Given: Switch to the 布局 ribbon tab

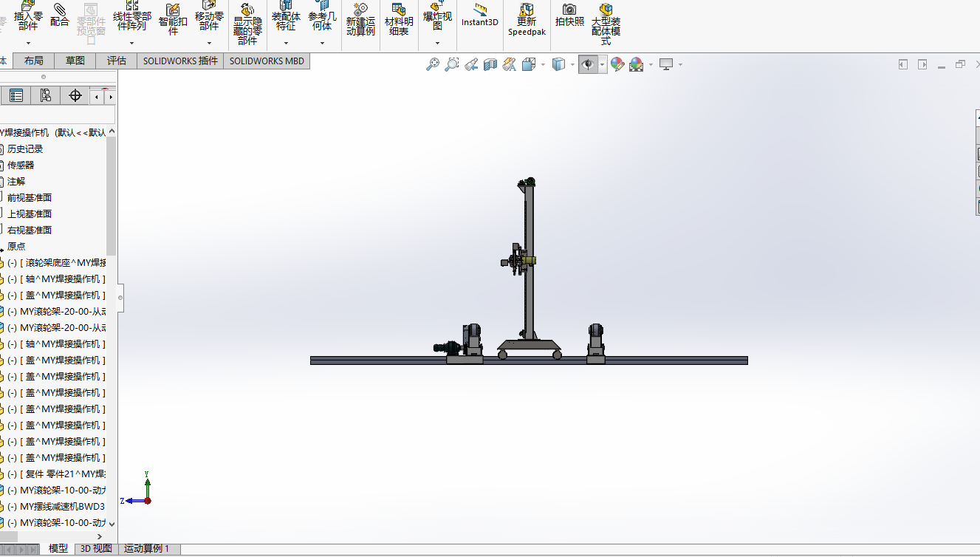Looking at the screenshot, I should point(34,61).
